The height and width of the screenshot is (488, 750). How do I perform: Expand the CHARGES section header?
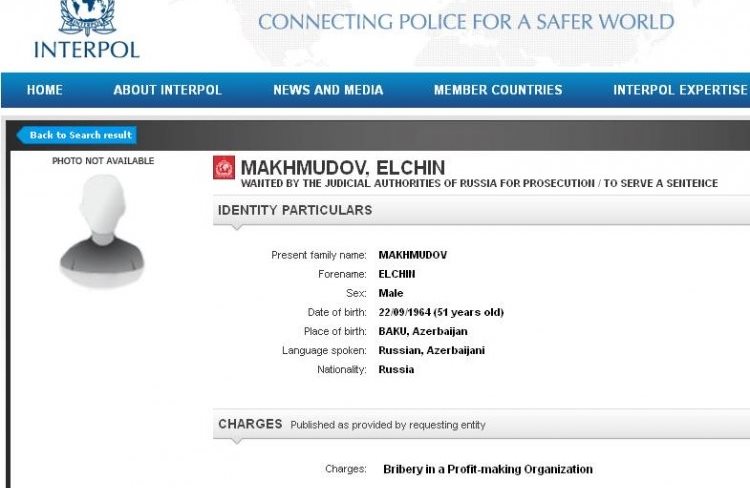[x=250, y=424]
